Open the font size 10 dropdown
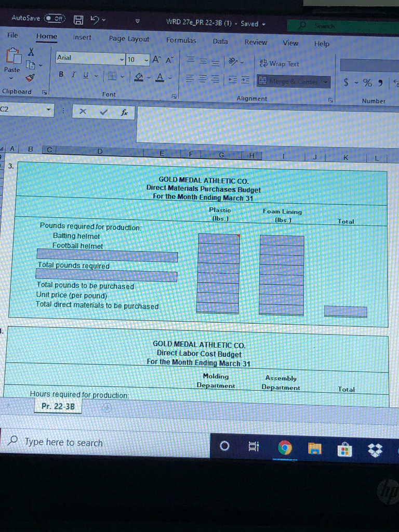Screen dimensions: 399x532 [x=147, y=60]
